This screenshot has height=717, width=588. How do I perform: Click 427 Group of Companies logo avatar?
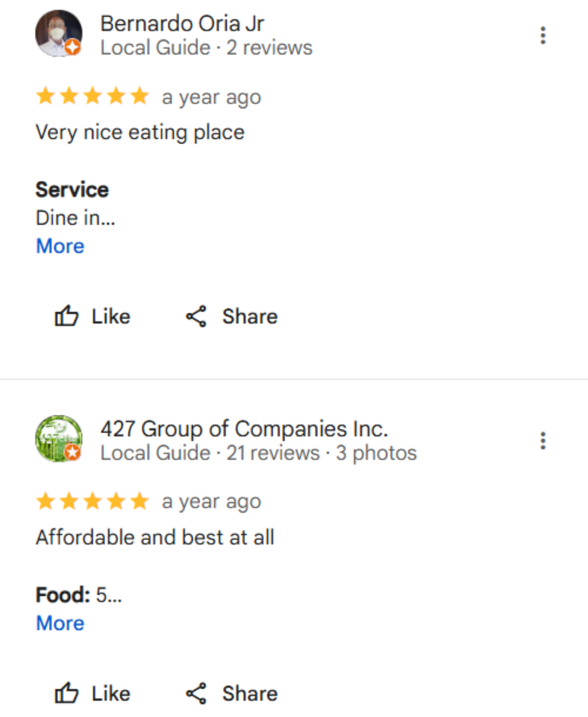tap(58, 438)
